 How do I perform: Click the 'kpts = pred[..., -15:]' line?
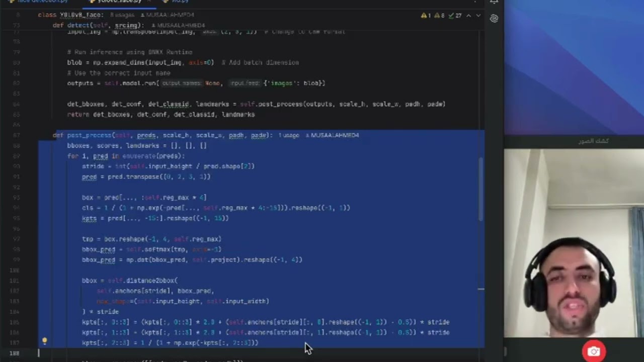[155, 218]
